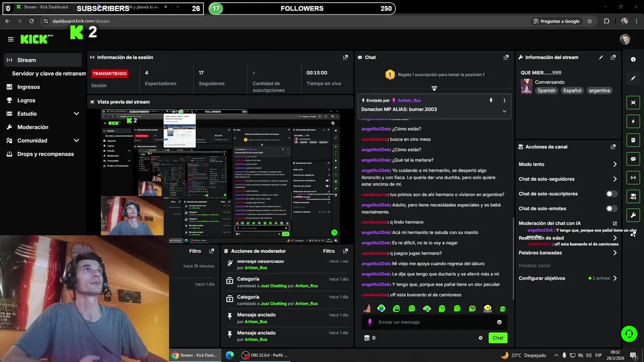Viewport: 644px width, 362px height.
Task: Click the Enviar un mensaje input field
Action: 434,322
